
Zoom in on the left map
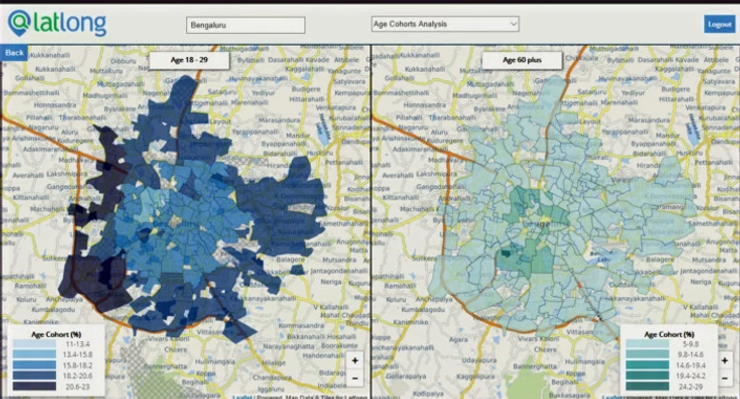click(x=355, y=361)
